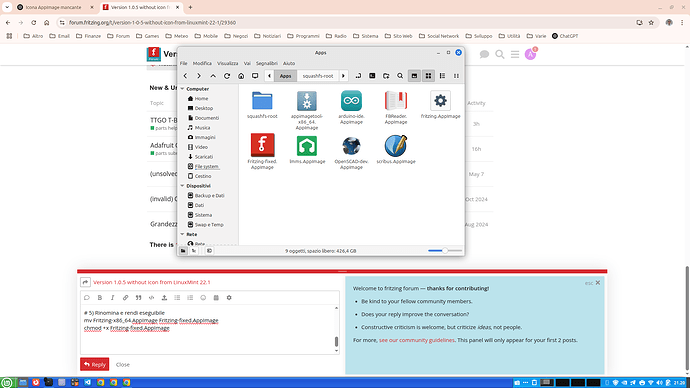Collapse the Computer section in sidebar
690x388 pixels.
point(182,89)
